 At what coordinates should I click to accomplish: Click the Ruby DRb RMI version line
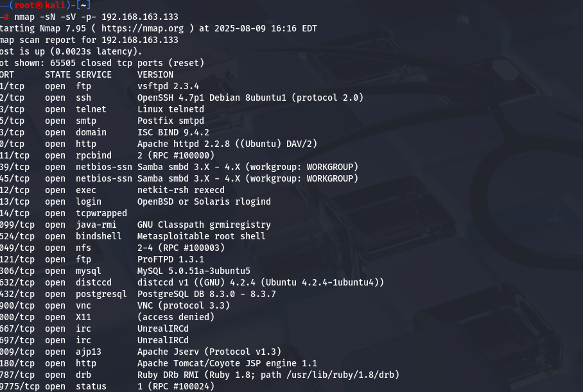click(268, 375)
